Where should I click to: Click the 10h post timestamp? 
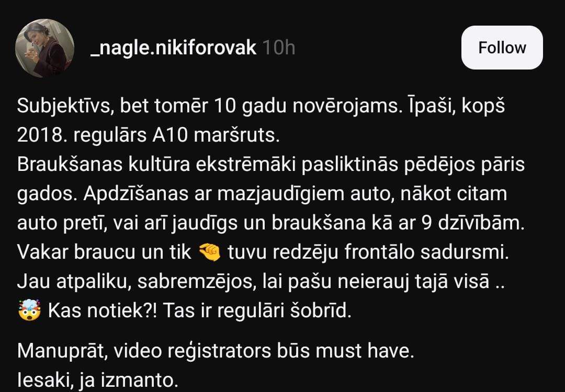(x=279, y=48)
